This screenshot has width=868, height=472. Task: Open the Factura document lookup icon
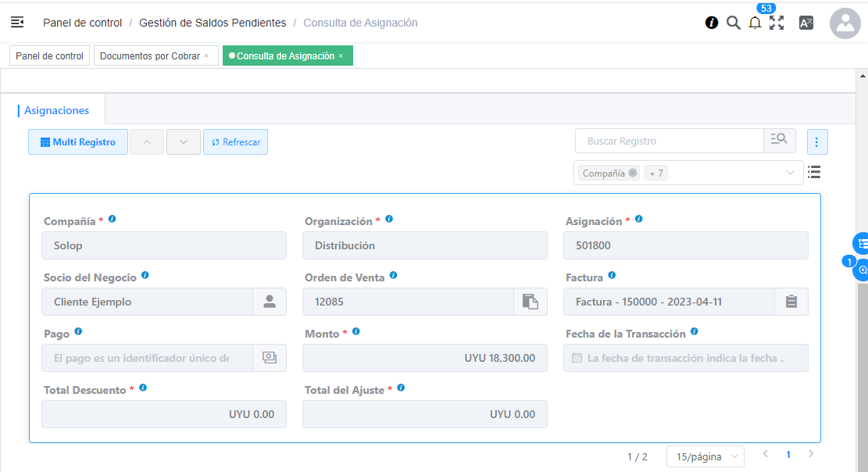(791, 302)
